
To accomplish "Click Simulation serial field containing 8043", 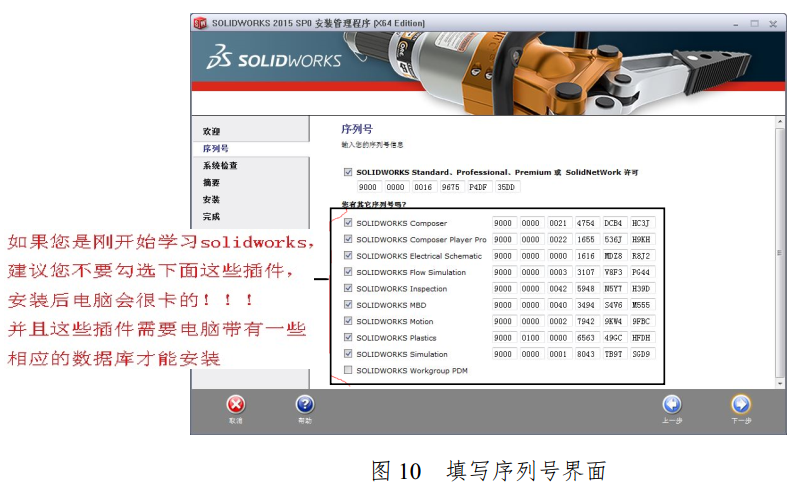I will coord(586,354).
